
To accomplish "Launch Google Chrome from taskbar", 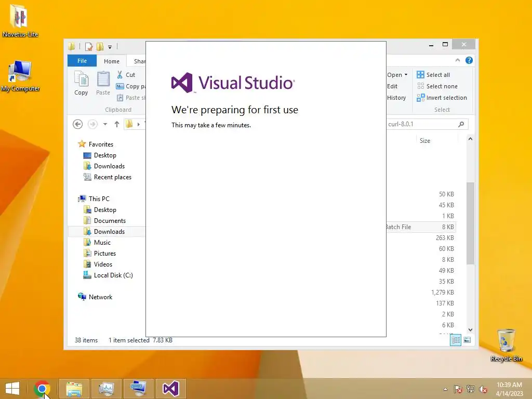I will [x=42, y=389].
